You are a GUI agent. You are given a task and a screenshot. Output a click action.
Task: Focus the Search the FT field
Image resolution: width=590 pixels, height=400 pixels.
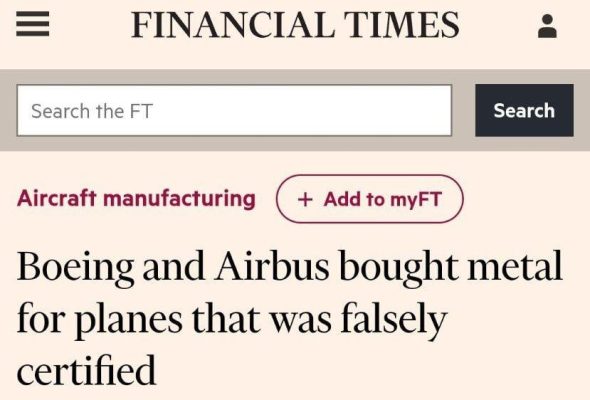[x=234, y=110]
